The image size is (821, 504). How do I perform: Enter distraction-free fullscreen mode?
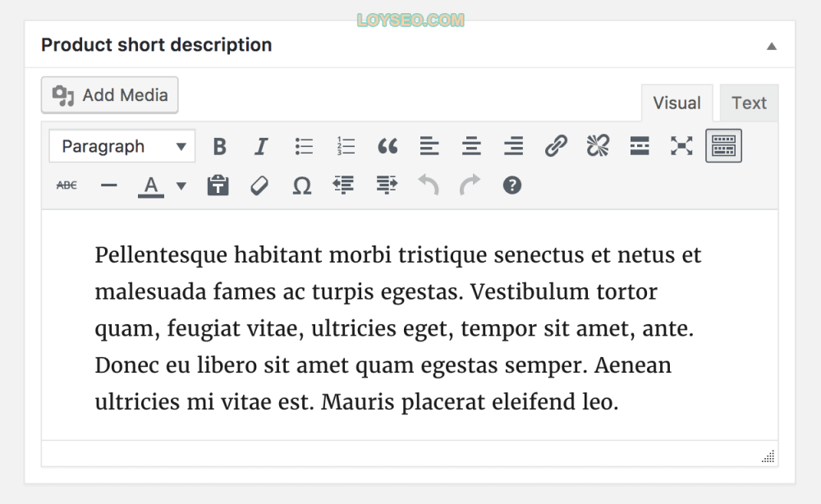(x=681, y=146)
